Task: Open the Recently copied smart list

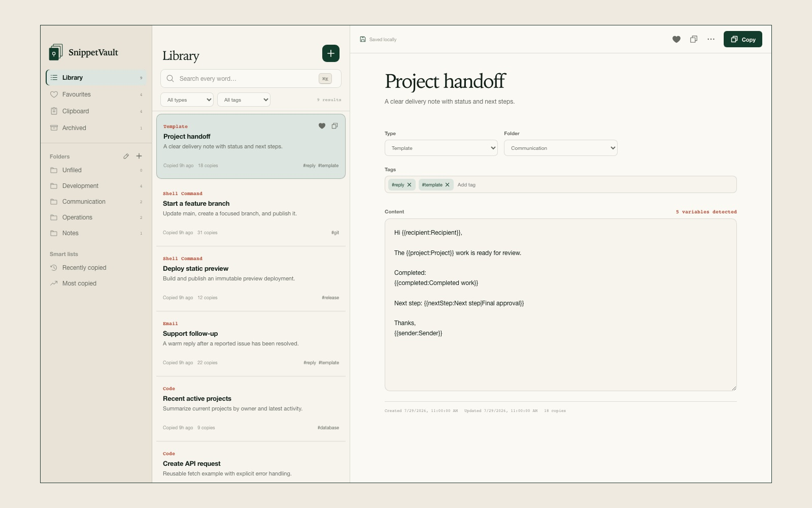Action: pos(96,268)
